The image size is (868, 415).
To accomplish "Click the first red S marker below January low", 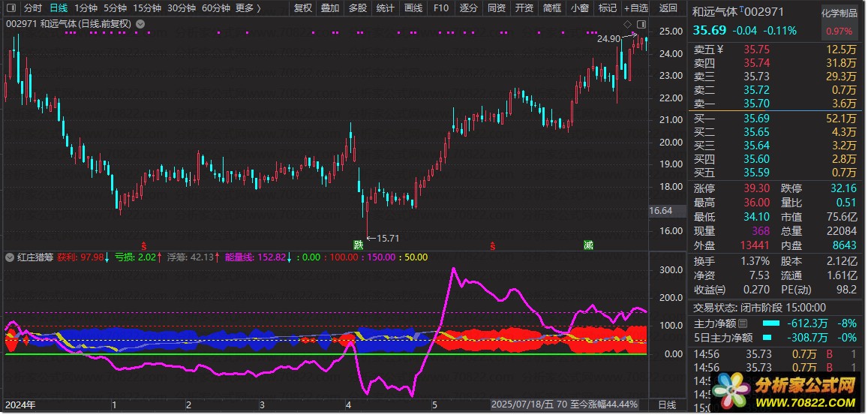I will tap(144, 245).
